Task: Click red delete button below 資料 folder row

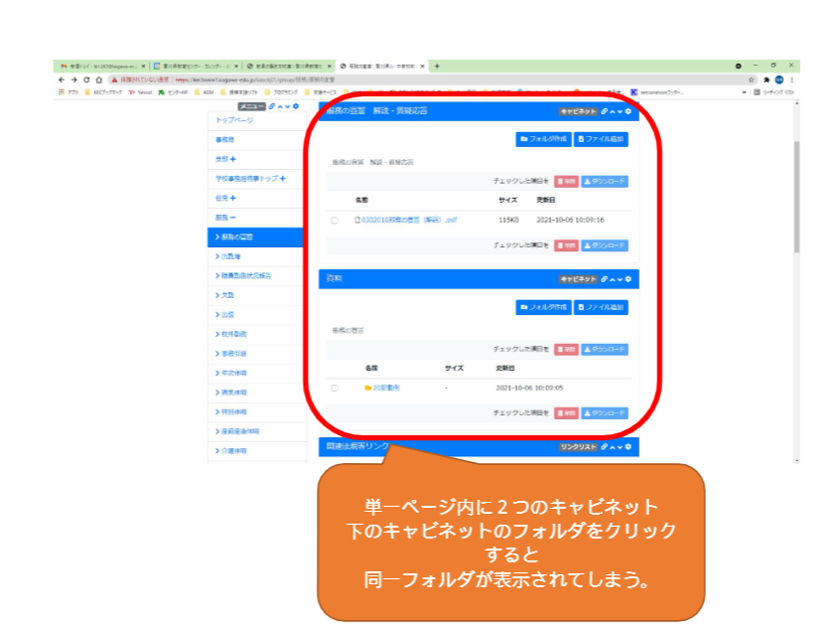Action: coord(566,413)
